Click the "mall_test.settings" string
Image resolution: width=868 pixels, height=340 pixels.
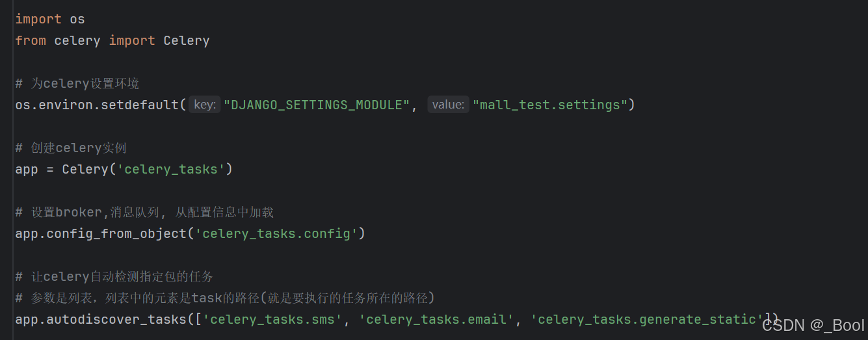click(550, 105)
